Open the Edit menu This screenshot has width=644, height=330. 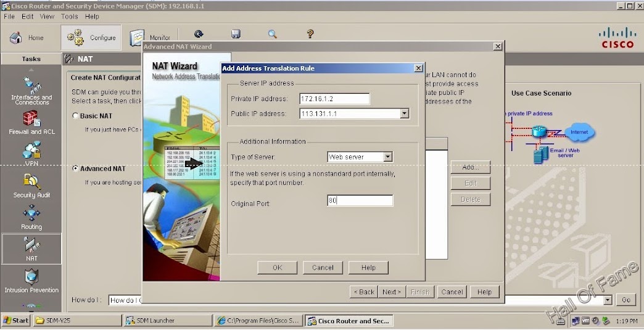click(x=28, y=17)
